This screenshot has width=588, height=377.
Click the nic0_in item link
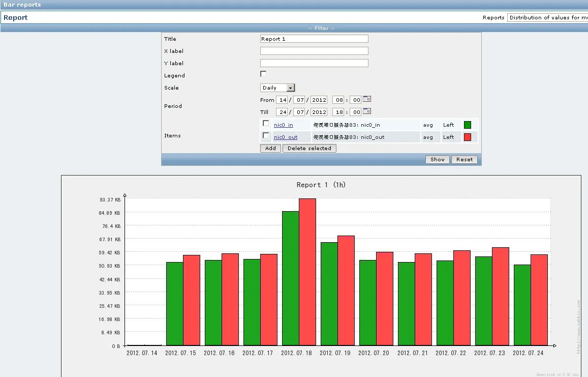(x=284, y=125)
